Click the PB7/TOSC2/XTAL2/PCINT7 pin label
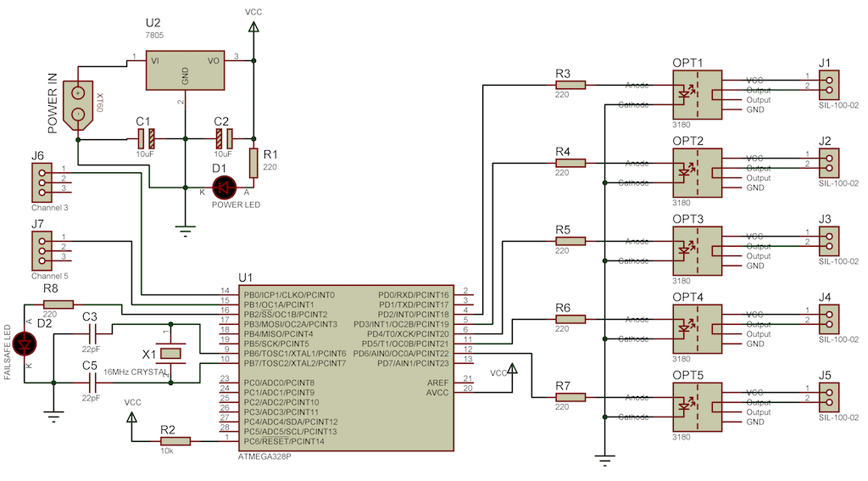This screenshot has width=868, height=481. [295, 364]
